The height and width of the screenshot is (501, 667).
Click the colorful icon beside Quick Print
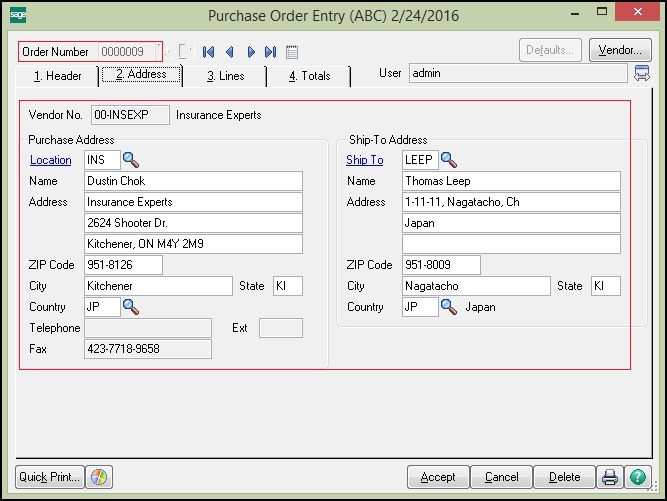coord(98,477)
